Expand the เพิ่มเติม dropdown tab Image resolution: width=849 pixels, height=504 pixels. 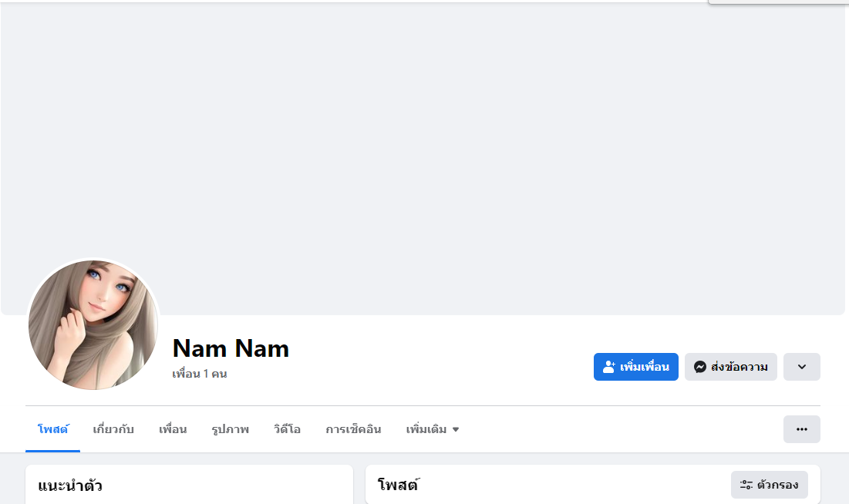(x=433, y=429)
